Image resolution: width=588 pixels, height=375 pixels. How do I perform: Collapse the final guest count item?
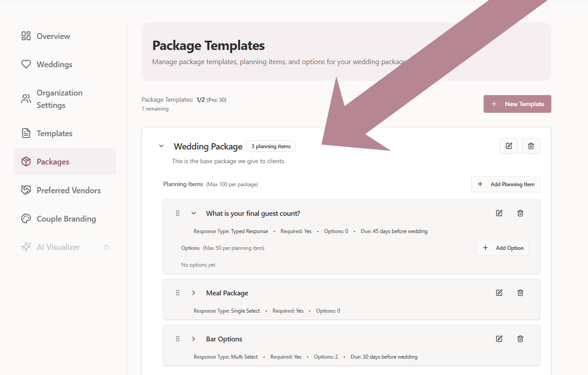[x=193, y=213]
